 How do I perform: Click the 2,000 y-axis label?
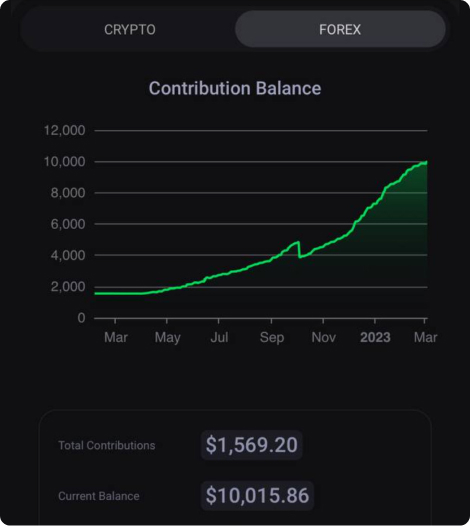(68, 287)
